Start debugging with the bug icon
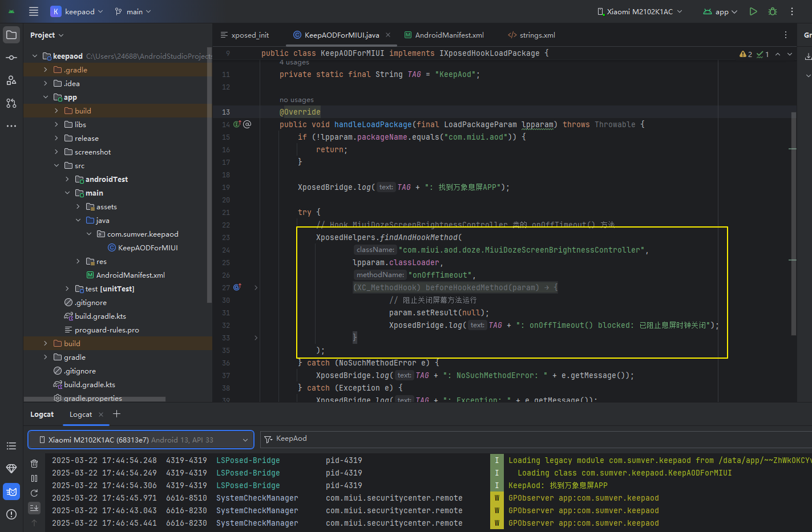The height and width of the screenshot is (532, 812). coord(773,11)
